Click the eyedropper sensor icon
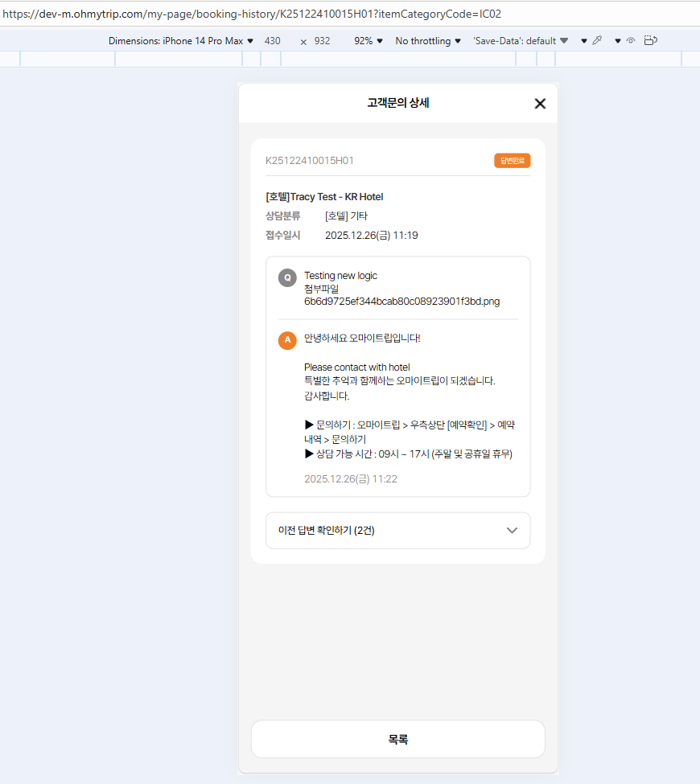The height and width of the screenshot is (784, 700). [597, 40]
